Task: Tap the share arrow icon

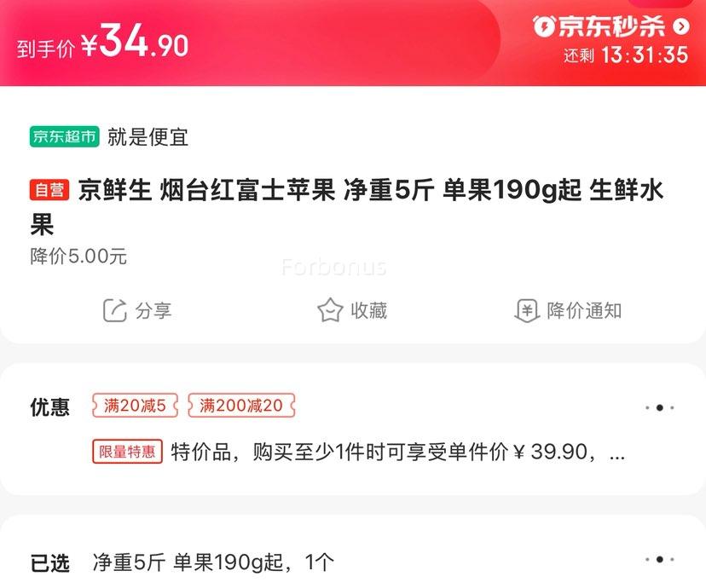Action: click(x=115, y=310)
